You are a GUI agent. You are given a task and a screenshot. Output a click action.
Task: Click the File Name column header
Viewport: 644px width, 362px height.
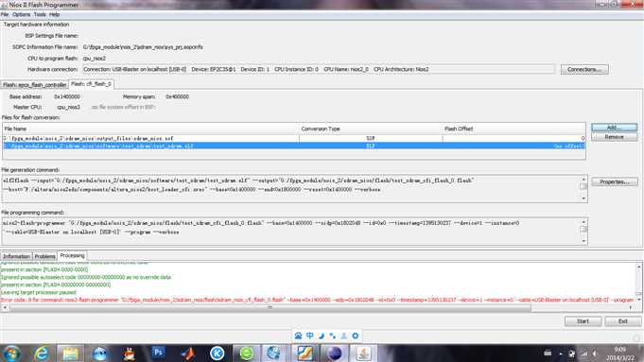151,129
